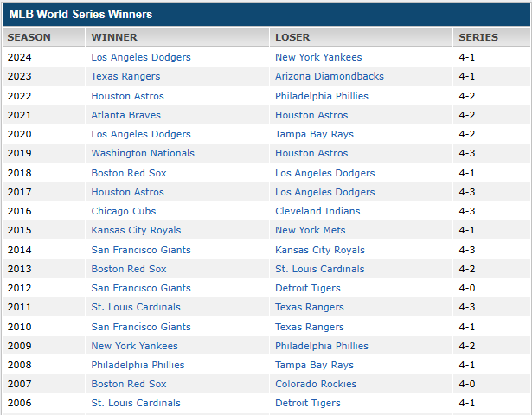This screenshot has width=532, height=415.
Task: Open the Cleveland Indians link
Action: coord(317,211)
